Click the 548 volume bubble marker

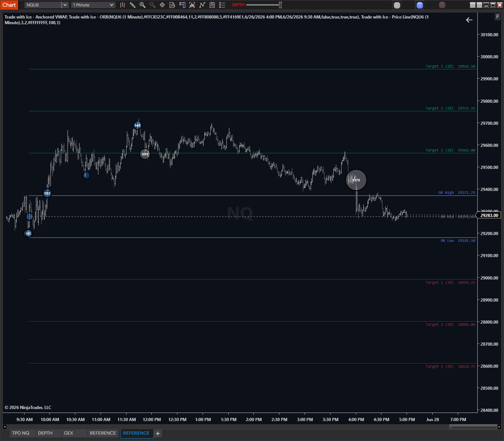click(138, 125)
